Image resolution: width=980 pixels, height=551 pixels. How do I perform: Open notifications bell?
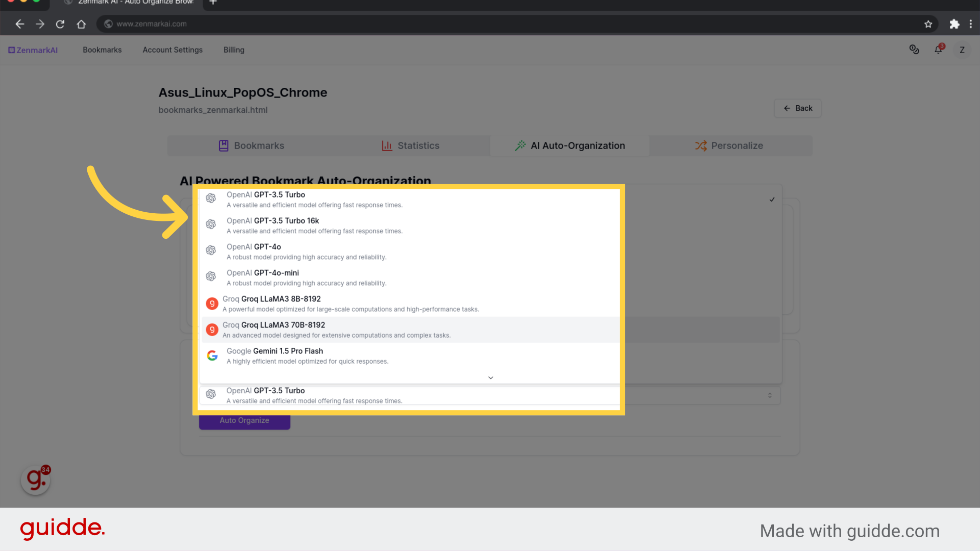pyautogui.click(x=938, y=49)
